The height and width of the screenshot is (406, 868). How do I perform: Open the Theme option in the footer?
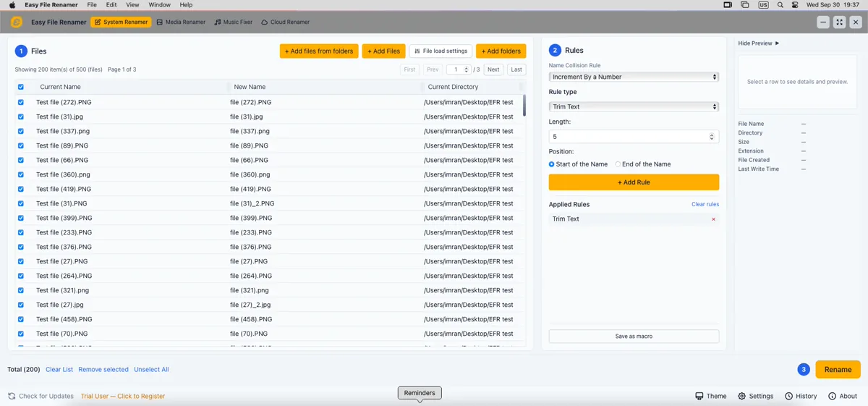(x=710, y=396)
